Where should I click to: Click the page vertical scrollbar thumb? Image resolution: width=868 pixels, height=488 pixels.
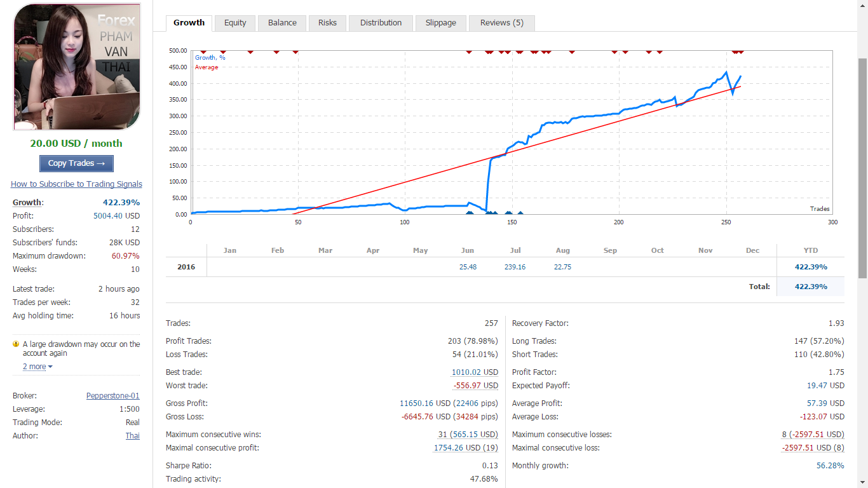[x=862, y=168]
